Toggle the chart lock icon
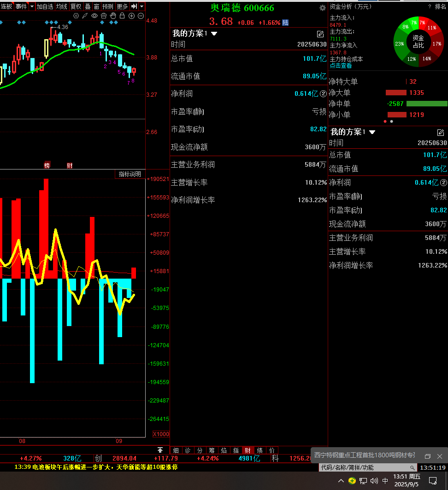Screen dimensions: 448x490 (122, 16)
